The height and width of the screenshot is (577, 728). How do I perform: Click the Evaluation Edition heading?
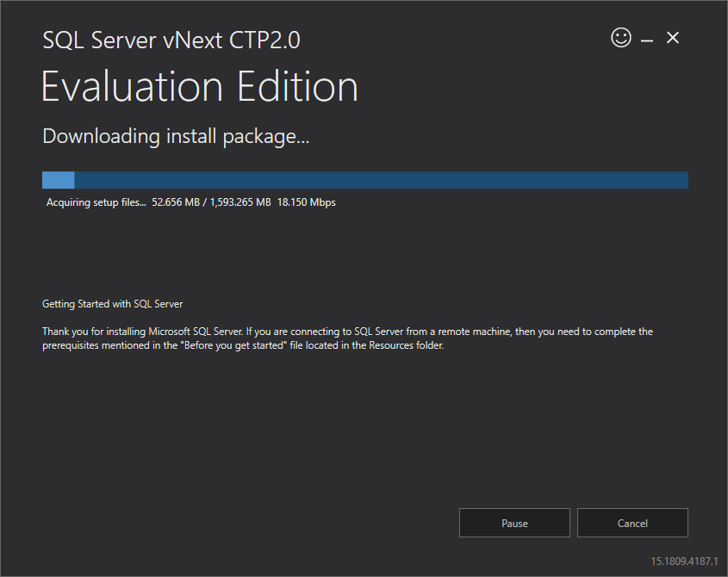(199, 86)
